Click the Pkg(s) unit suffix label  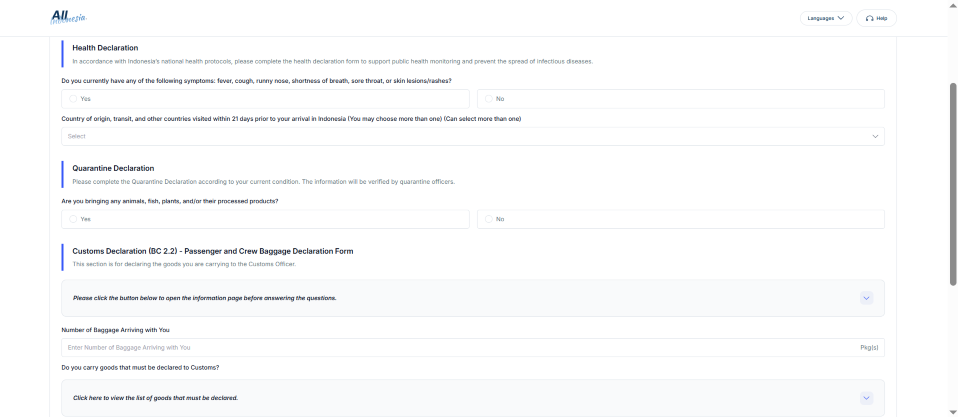tap(868, 348)
